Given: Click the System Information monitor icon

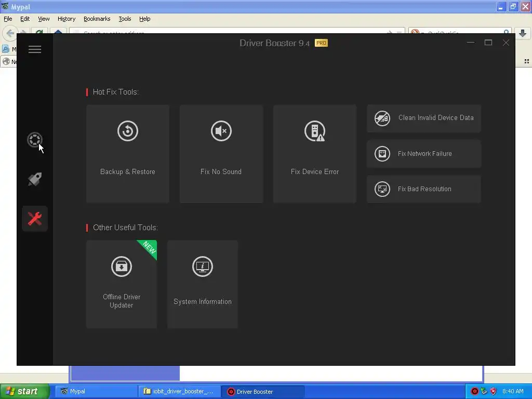Looking at the screenshot, I should click(x=203, y=267).
